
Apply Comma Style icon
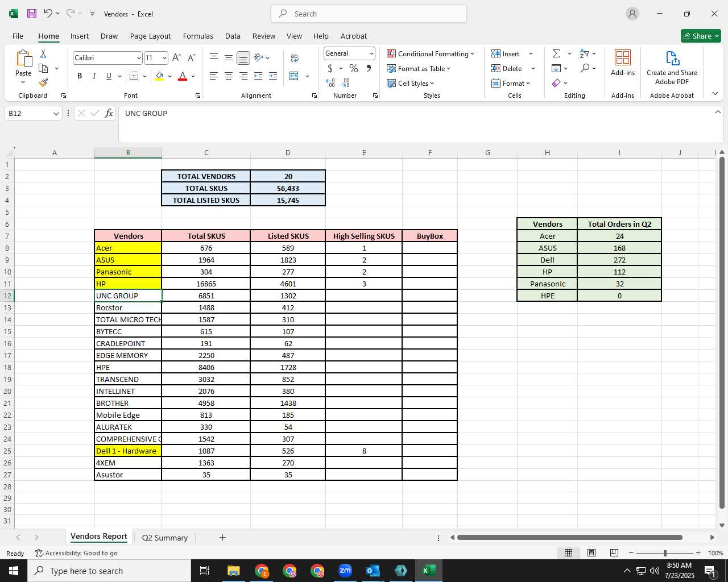[369, 68]
